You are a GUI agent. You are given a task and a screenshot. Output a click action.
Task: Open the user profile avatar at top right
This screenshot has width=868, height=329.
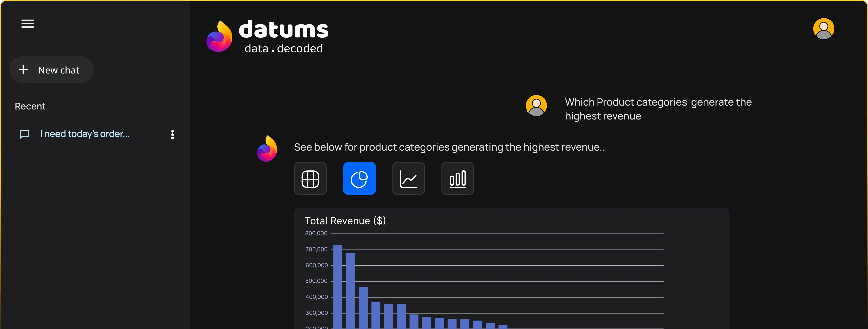click(x=824, y=29)
